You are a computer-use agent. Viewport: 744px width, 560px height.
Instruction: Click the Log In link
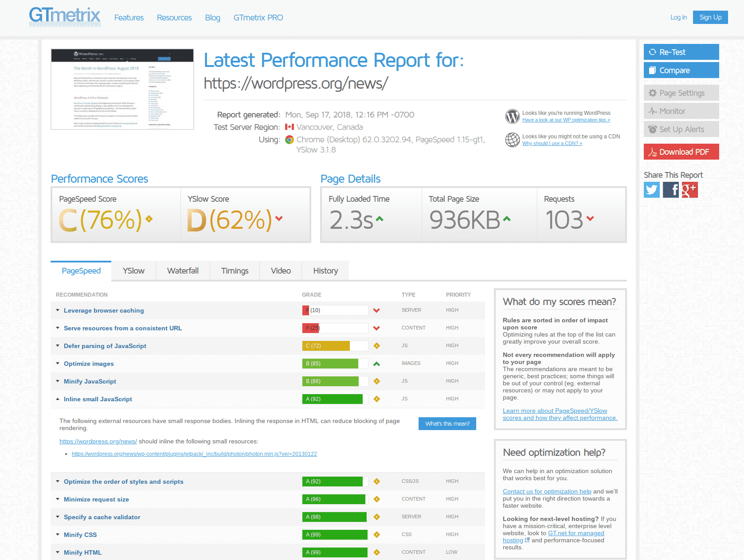[678, 17]
